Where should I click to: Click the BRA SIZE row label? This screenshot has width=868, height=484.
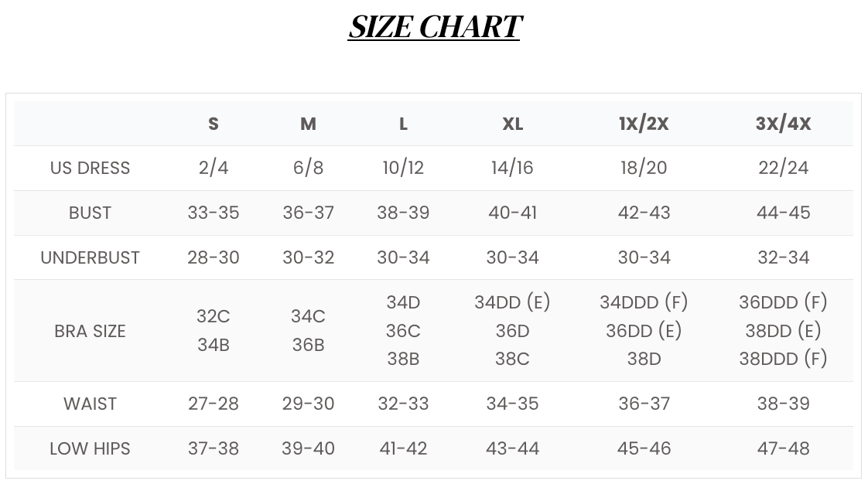[x=90, y=331]
